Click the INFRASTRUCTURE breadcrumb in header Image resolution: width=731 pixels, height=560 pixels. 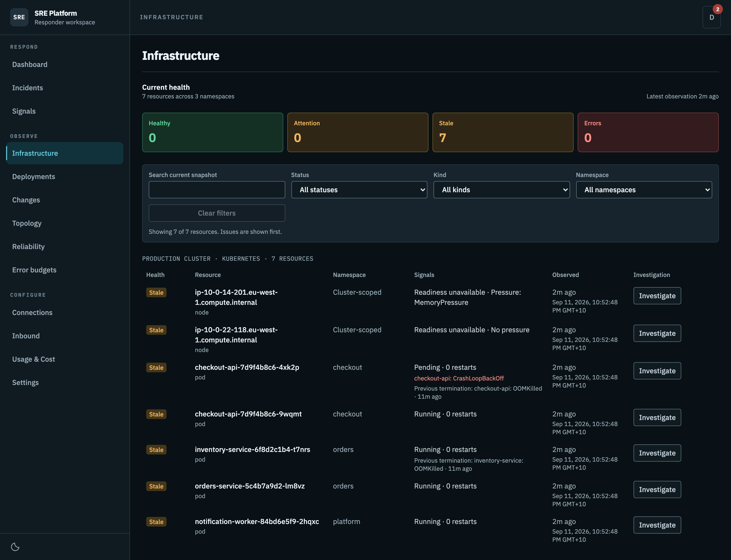(x=172, y=17)
